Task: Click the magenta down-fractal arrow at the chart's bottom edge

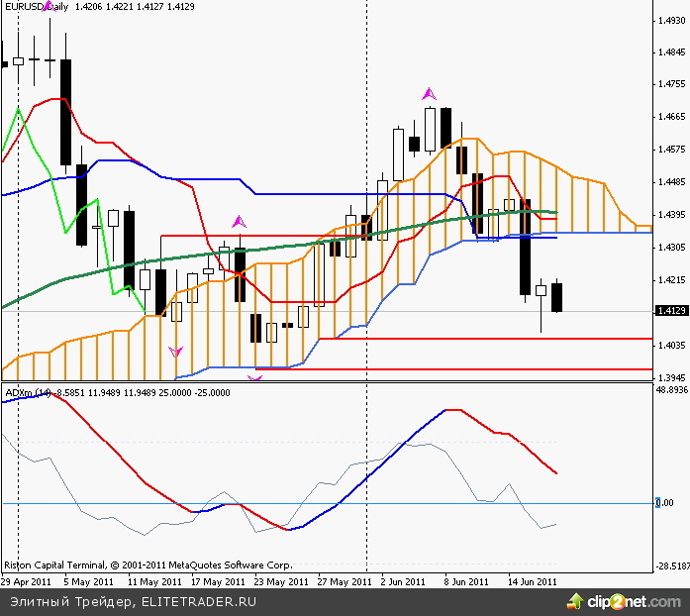Action: (254, 378)
